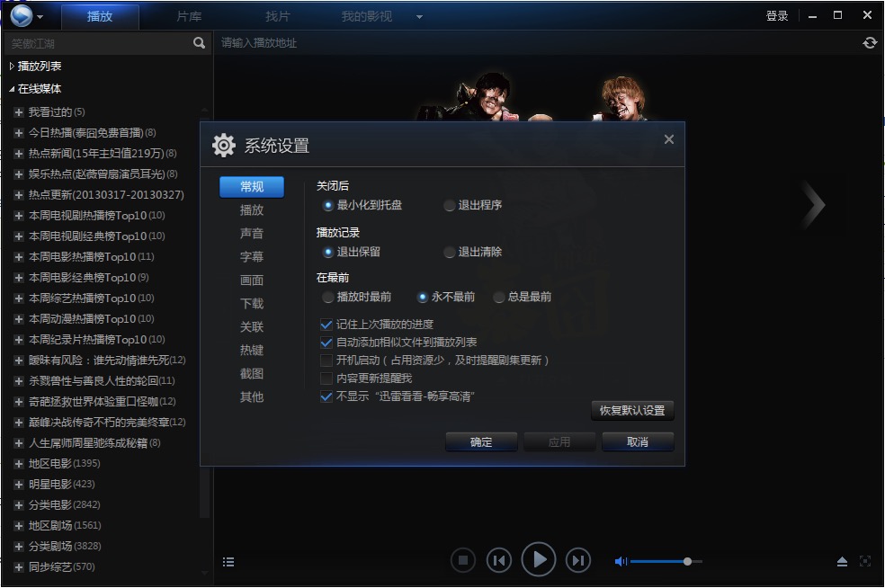The height and width of the screenshot is (588, 885).
Task: Switch to the 片库 tab
Action: 189,16
